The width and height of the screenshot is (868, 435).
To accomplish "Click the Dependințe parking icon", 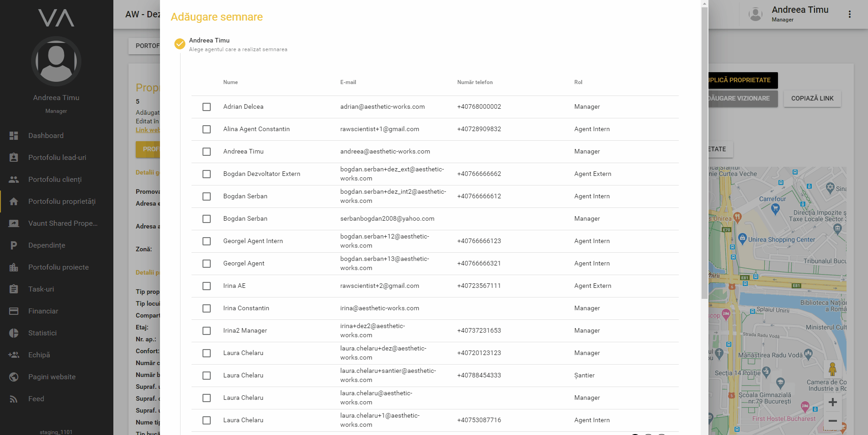I will (14, 245).
